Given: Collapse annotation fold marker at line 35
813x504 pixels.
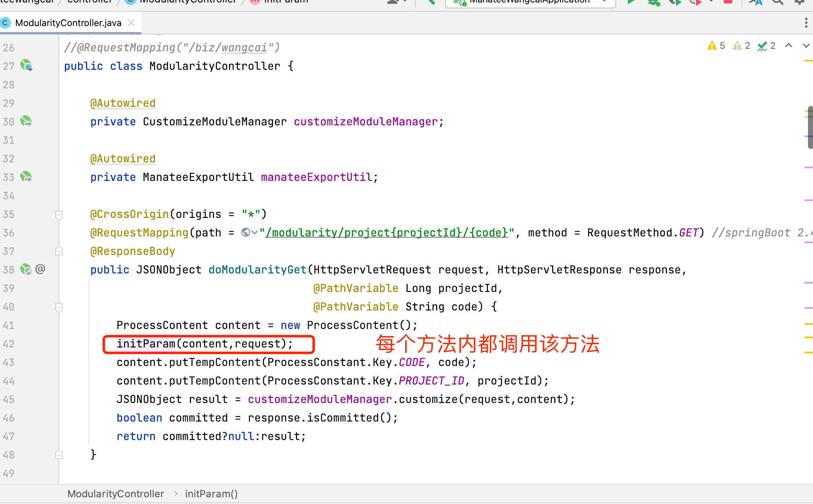Looking at the screenshot, I should click(59, 215).
